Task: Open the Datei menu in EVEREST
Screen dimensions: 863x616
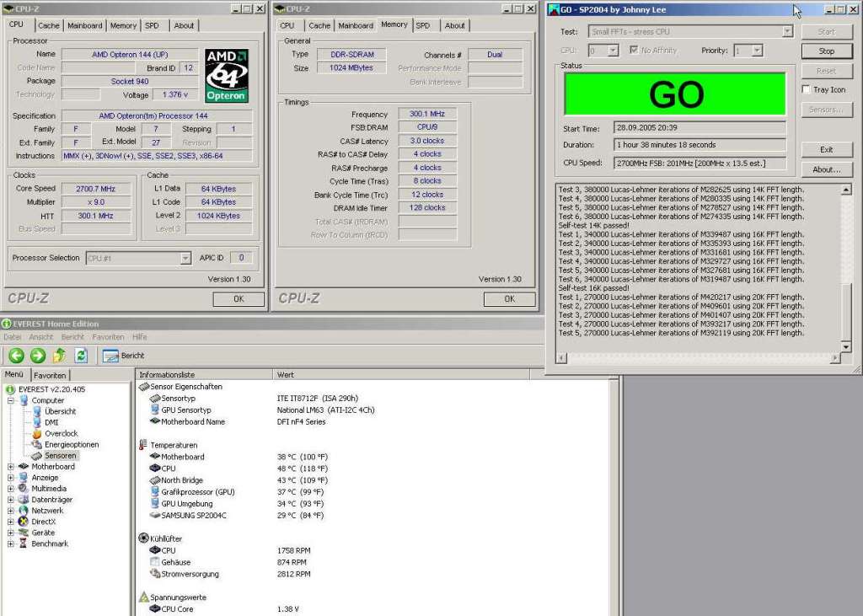Action: pos(12,337)
